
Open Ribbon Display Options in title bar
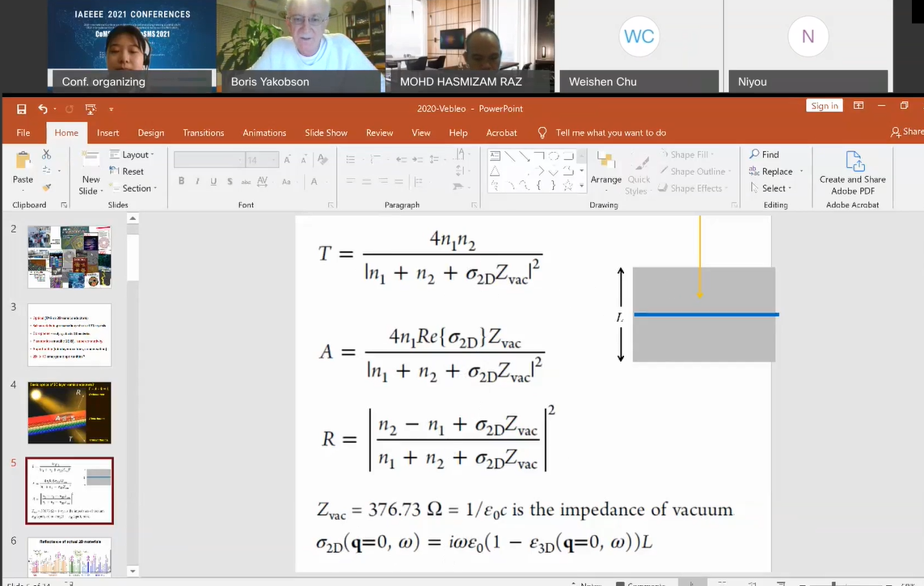pyautogui.click(x=859, y=105)
